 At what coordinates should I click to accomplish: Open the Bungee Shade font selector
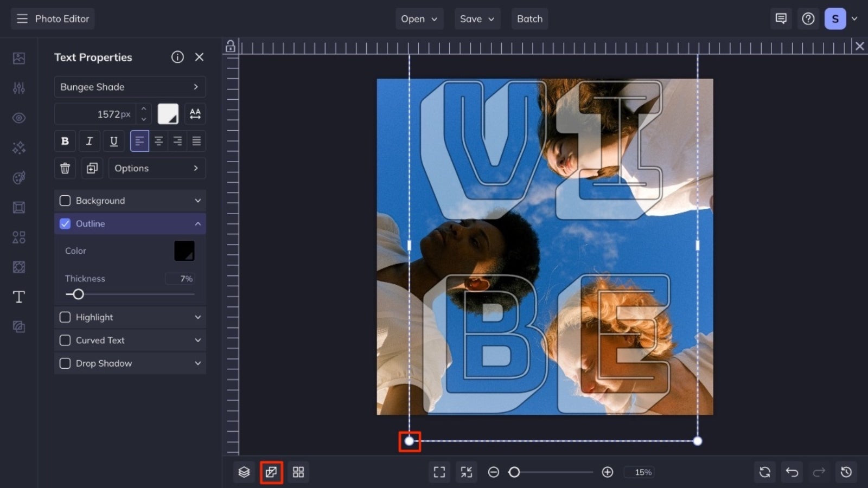[130, 87]
